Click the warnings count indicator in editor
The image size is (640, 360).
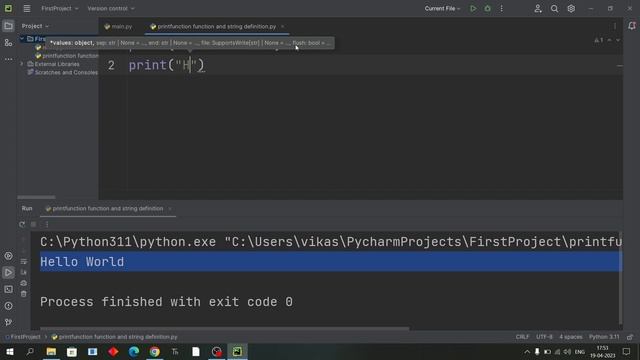point(598,40)
